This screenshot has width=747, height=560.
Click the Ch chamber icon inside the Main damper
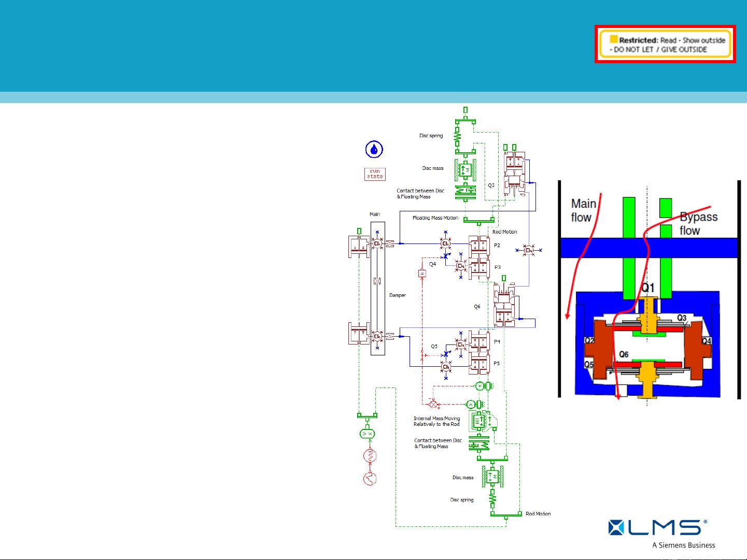pyautogui.click(x=377, y=243)
